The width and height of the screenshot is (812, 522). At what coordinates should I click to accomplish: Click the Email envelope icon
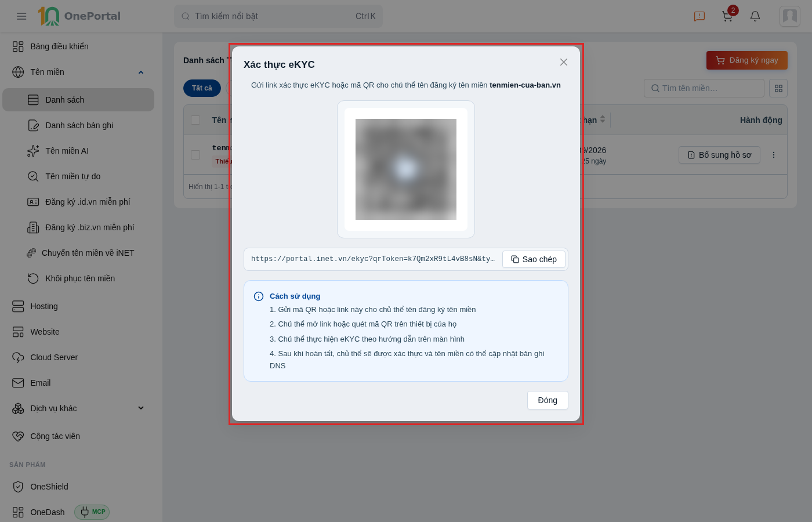click(x=18, y=383)
